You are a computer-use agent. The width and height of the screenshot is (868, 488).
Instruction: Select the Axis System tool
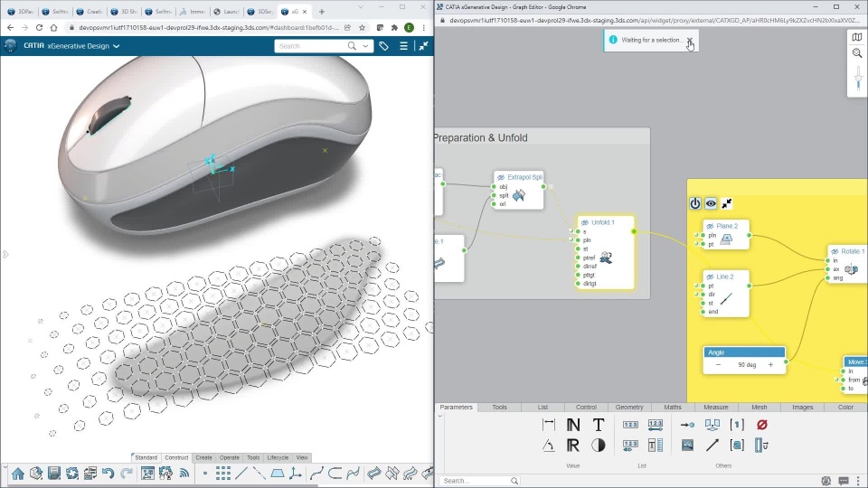[296, 473]
